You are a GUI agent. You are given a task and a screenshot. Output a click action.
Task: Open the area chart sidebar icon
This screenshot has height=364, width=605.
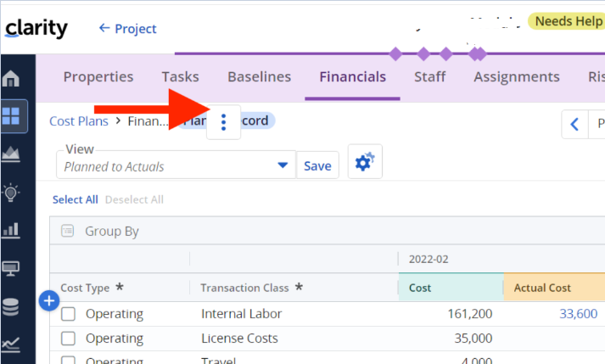(x=12, y=154)
